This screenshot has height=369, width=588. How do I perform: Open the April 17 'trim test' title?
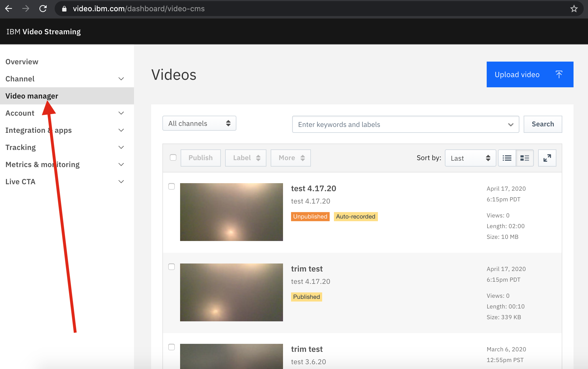point(307,269)
